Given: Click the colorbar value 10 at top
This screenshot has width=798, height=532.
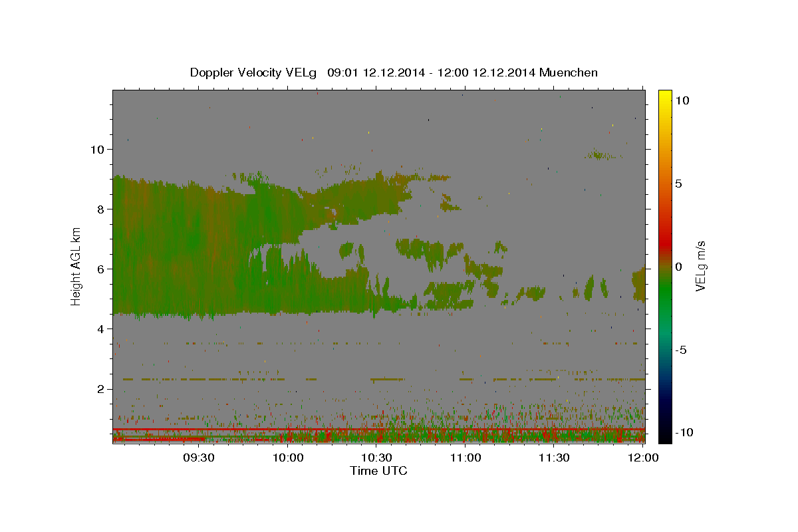Looking at the screenshot, I should point(682,100).
